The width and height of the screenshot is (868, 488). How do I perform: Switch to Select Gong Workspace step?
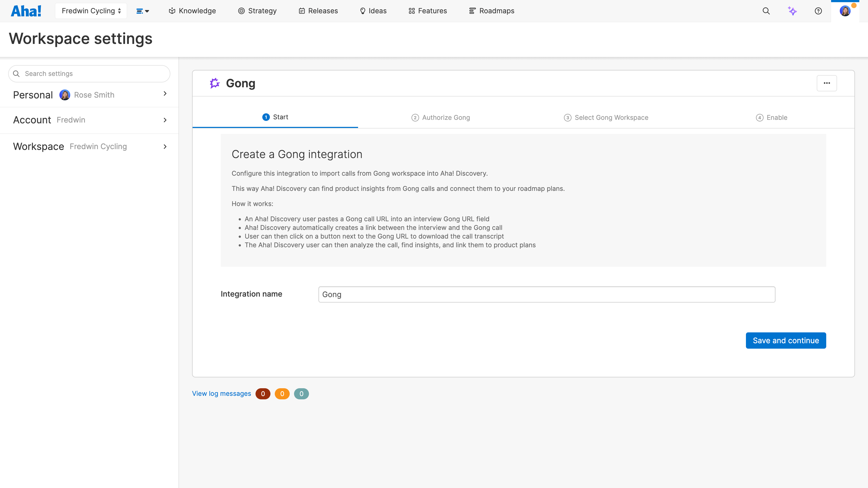pyautogui.click(x=606, y=118)
